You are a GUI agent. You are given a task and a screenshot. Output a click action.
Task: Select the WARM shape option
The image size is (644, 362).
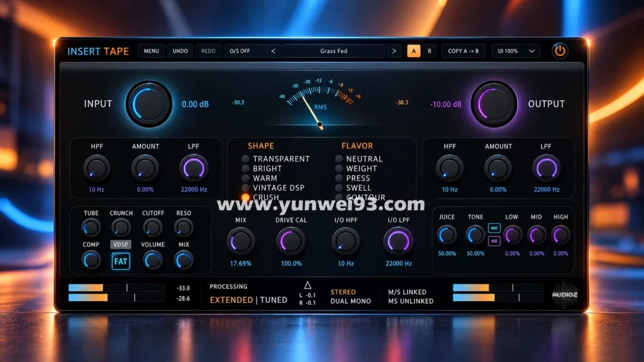[260, 178]
